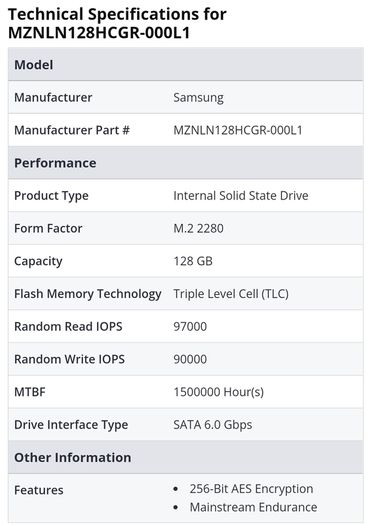Select the Drive Interface Type label
This screenshot has height=525, width=375.
[71, 425]
